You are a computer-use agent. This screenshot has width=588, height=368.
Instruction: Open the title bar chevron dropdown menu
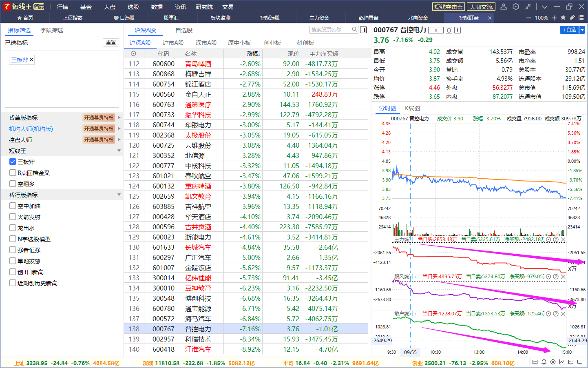pos(544,7)
